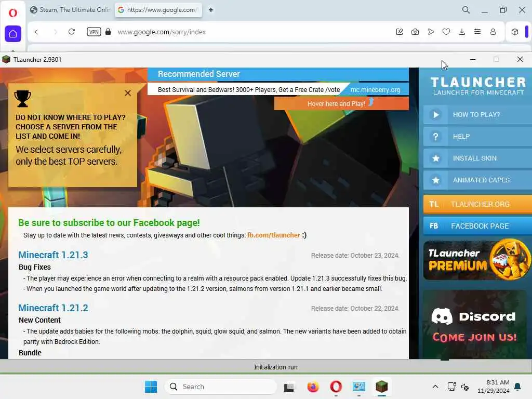Open HELP sidebar item
Viewport: 532px width, 399px height.
click(477, 137)
